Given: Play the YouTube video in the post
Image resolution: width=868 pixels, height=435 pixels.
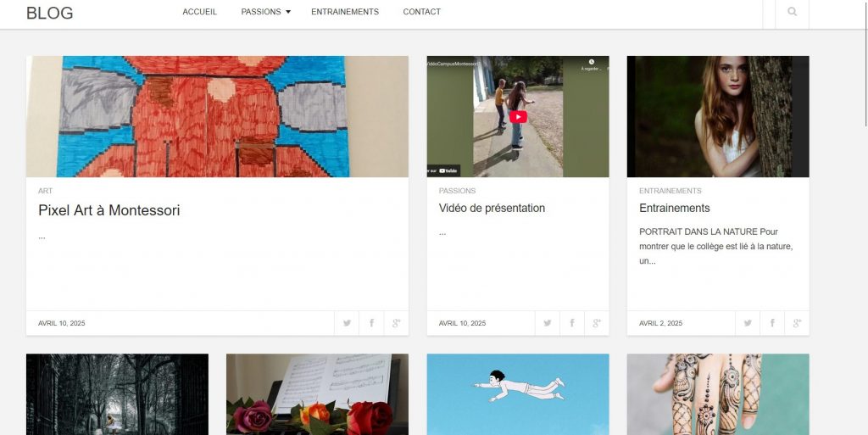Looking at the screenshot, I should click(518, 117).
